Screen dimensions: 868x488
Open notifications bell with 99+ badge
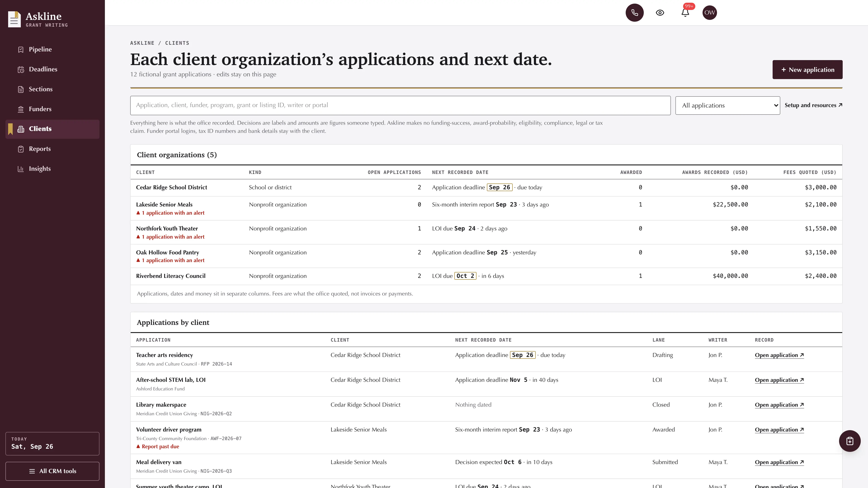point(685,12)
